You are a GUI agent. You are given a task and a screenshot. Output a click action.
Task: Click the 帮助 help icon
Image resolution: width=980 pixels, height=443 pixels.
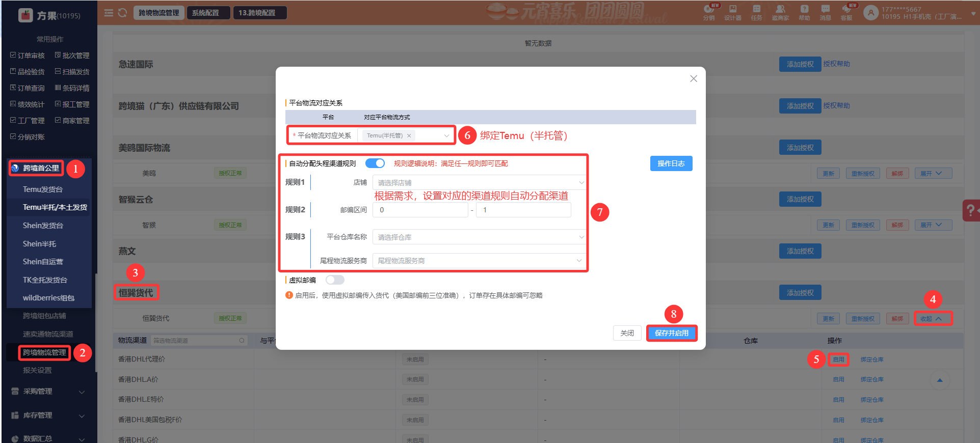coord(804,10)
